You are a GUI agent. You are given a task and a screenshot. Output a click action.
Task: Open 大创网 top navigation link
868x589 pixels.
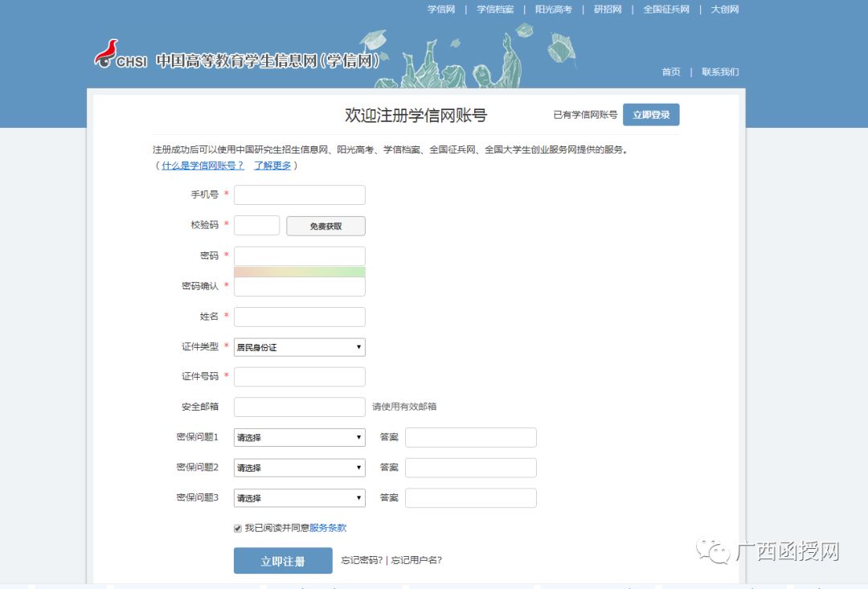[x=725, y=10]
